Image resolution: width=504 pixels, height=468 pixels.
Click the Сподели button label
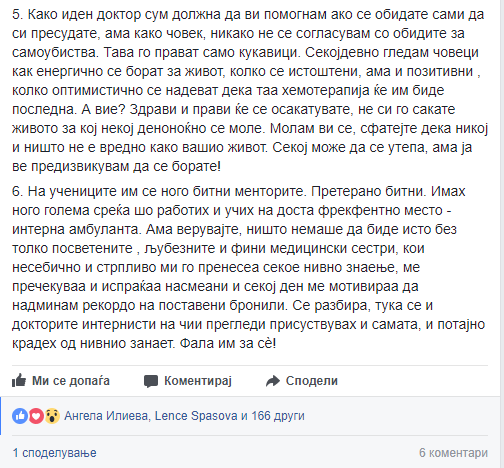point(312,381)
